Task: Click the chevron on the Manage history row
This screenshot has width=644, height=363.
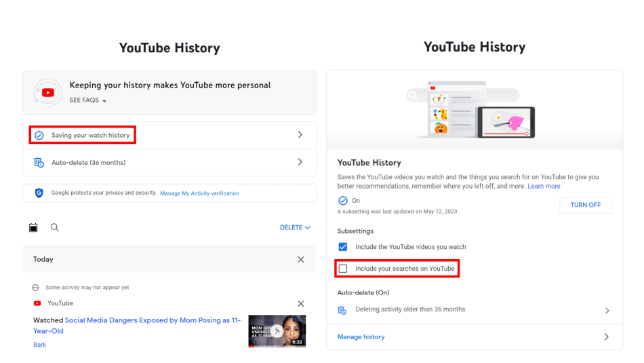Action: [607, 337]
